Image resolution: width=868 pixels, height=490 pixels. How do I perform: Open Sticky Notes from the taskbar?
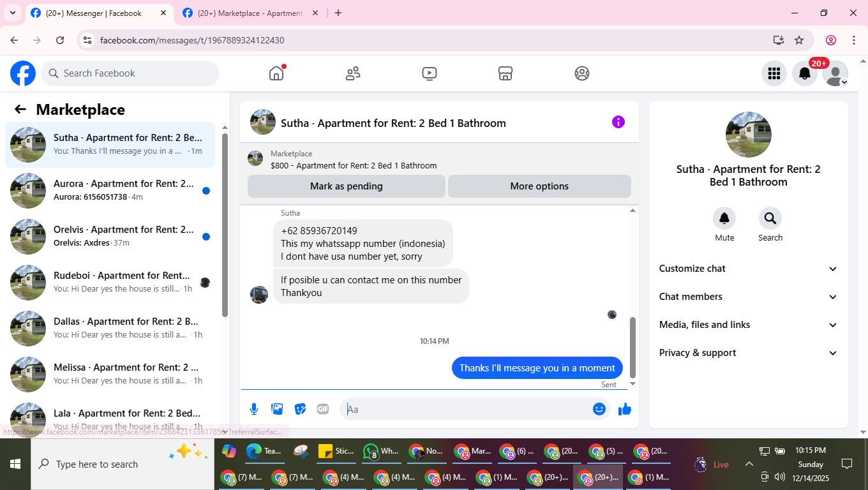[x=336, y=452]
